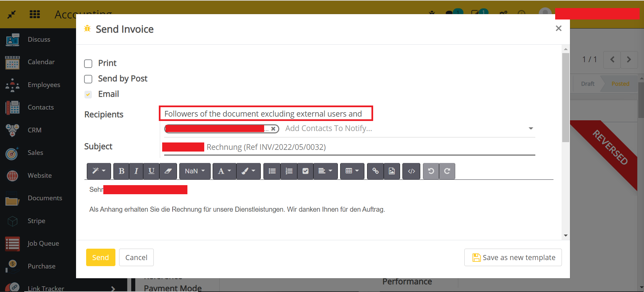Image resolution: width=644 pixels, height=292 pixels.
Task: Open Calendar menu label in sidebar
Action: [x=41, y=62]
